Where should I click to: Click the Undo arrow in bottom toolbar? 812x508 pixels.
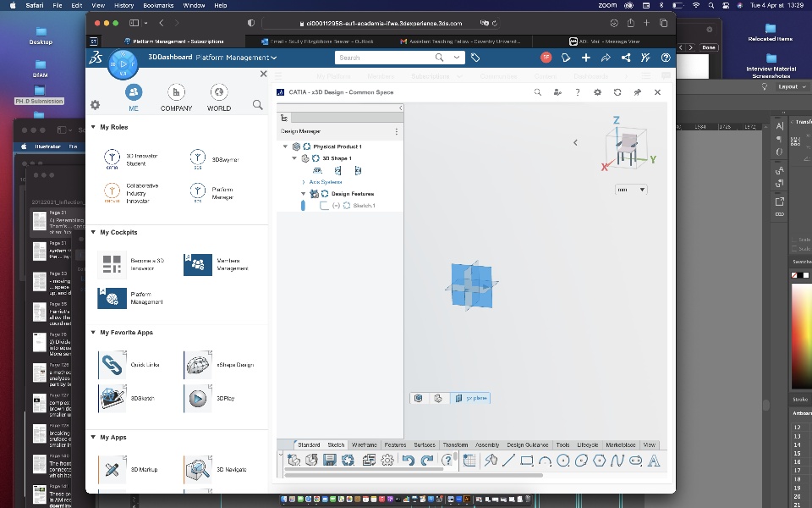click(x=408, y=460)
